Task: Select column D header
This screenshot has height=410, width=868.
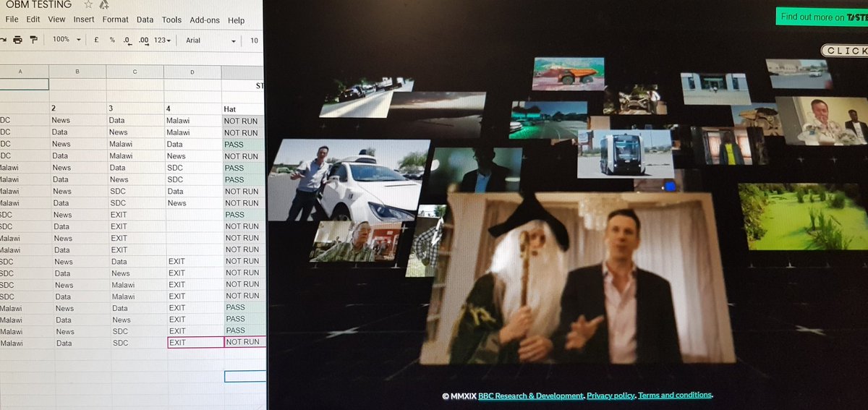Action: (x=192, y=72)
